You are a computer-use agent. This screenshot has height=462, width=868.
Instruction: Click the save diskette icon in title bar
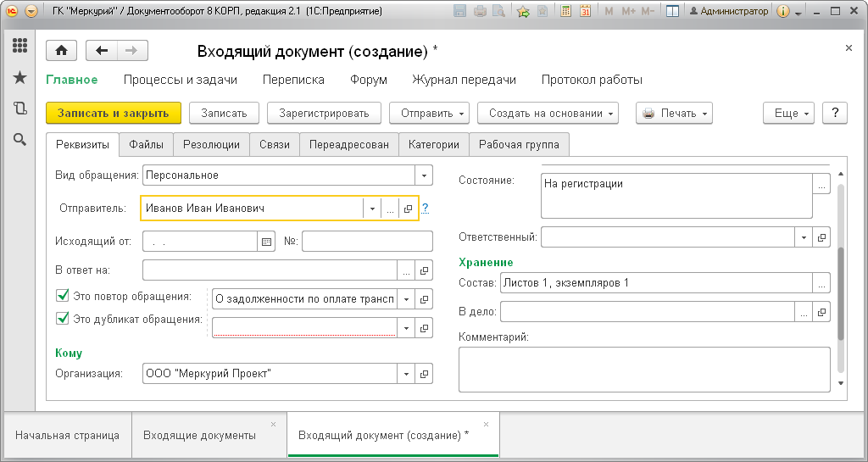point(459,11)
